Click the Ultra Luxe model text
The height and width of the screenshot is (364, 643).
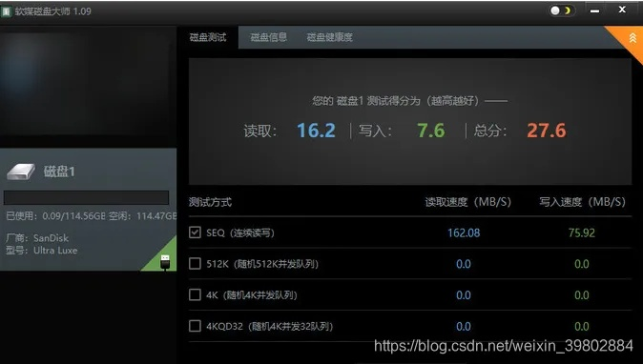click(x=55, y=251)
